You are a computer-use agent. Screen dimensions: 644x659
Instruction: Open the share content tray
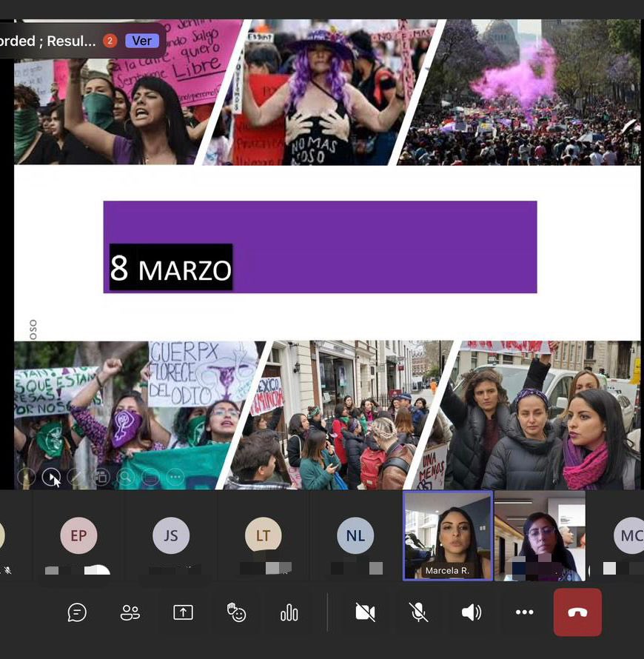pos(183,612)
